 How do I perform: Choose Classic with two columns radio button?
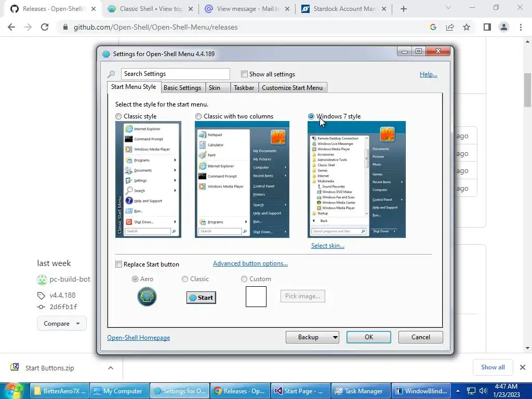(198, 116)
